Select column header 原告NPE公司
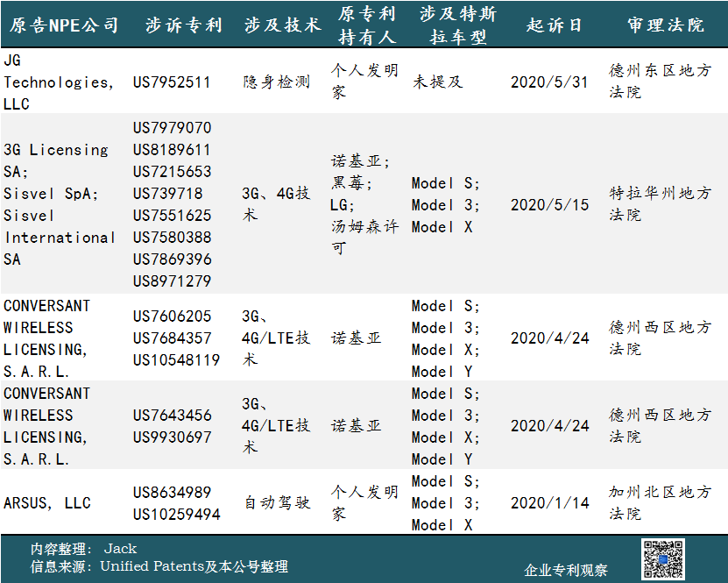 coord(64,25)
